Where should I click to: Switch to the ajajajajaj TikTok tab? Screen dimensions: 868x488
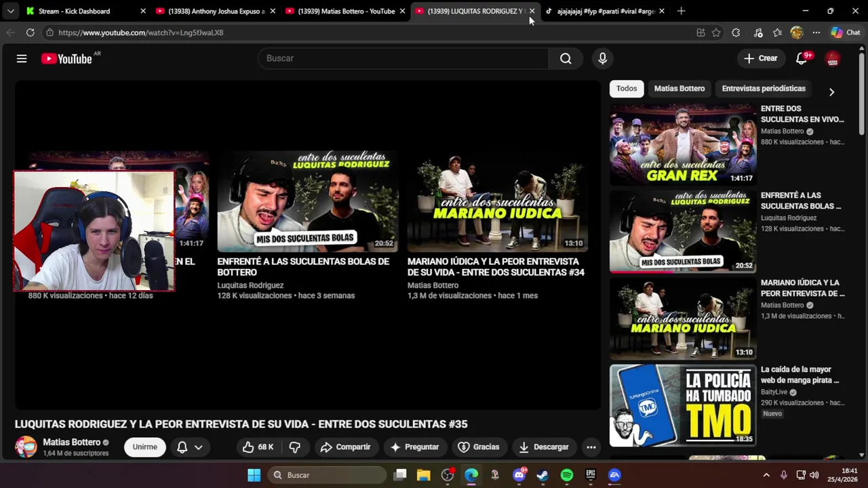click(605, 11)
